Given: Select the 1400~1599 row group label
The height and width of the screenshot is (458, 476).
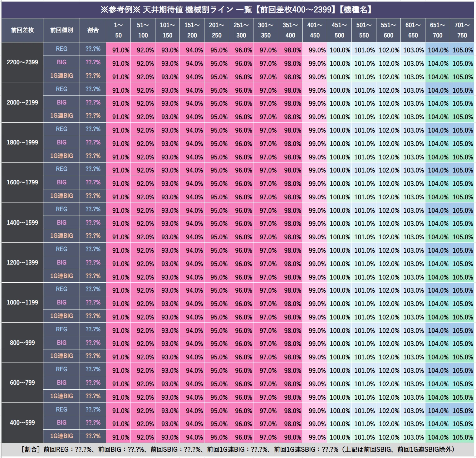Looking at the screenshot, I should pos(22,222).
